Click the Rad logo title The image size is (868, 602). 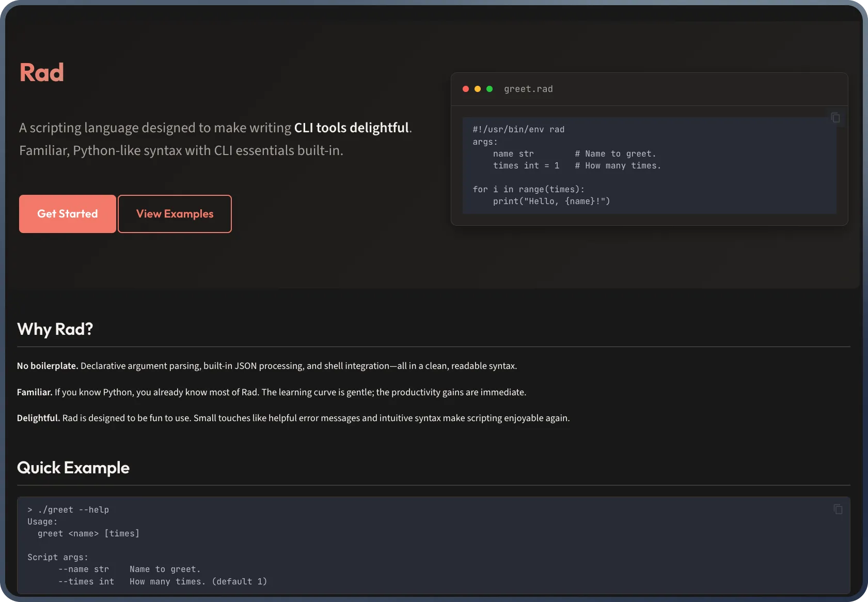[x=42, y=72]
